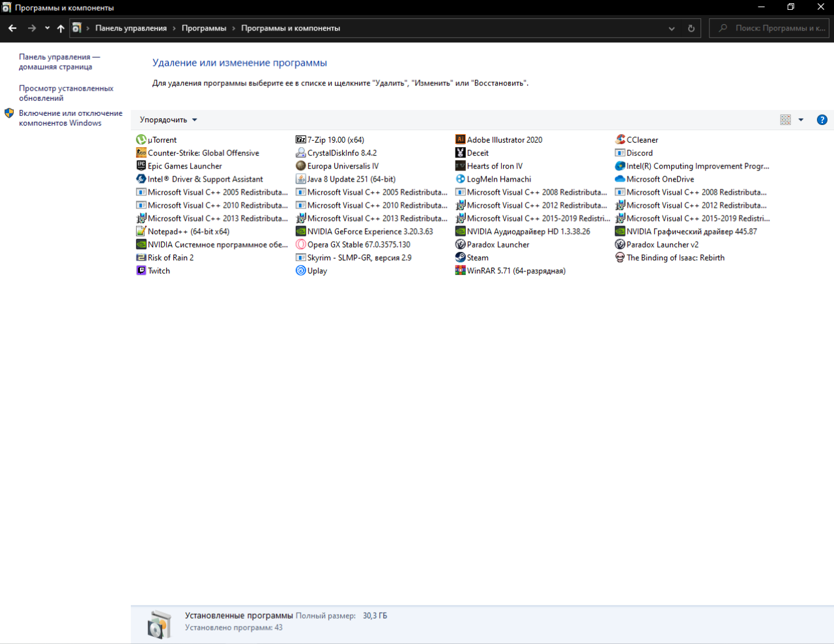This screenshot has height=644, width=834.
Task: Open Просмотр установленных обновлений link
Action: pos(66,93)
